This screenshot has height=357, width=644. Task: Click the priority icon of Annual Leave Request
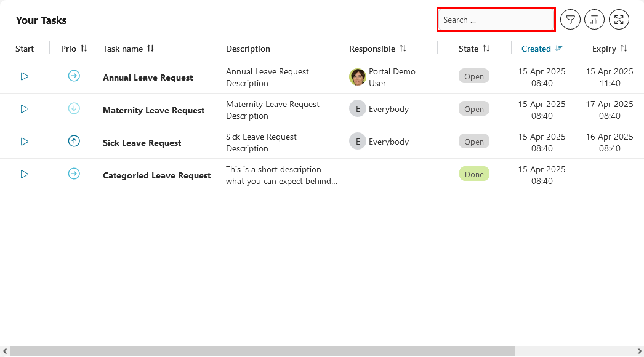[74, 76]
